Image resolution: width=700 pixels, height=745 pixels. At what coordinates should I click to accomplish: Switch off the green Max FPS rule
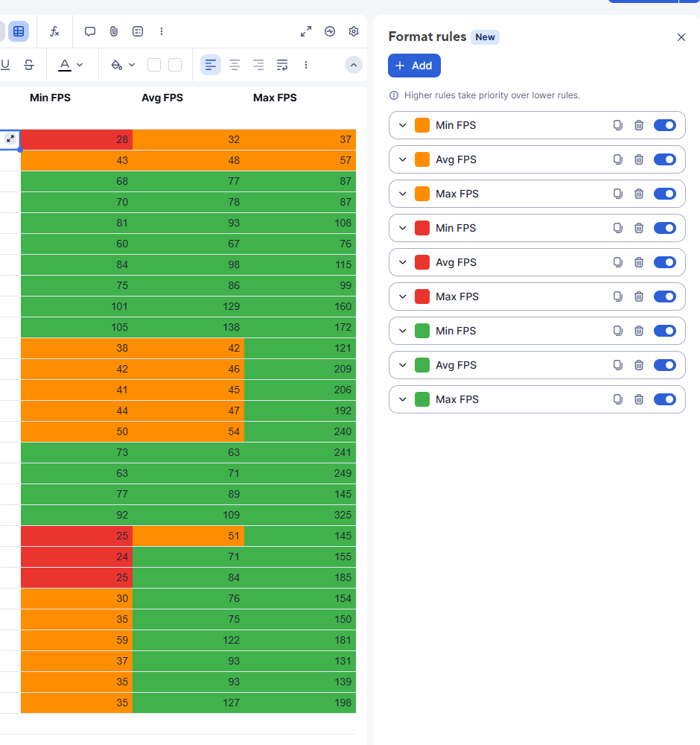(x=664, y=399)
